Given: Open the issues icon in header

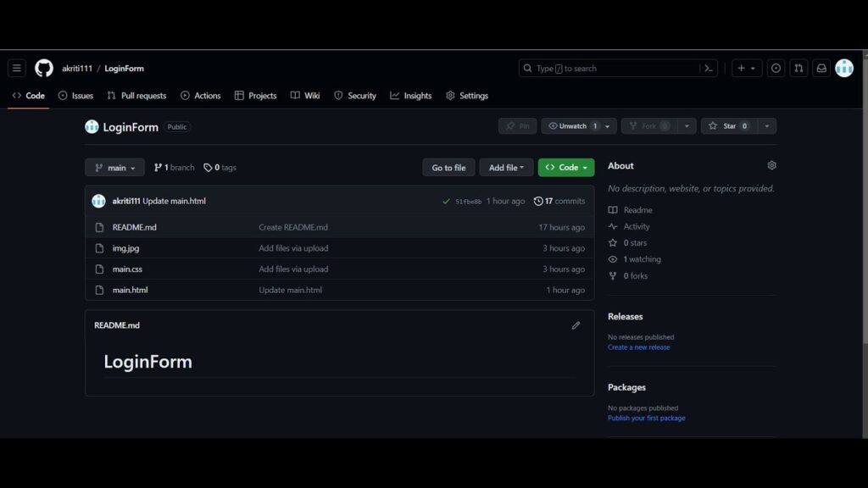Looking at the screenshot, I should point(776,69).
